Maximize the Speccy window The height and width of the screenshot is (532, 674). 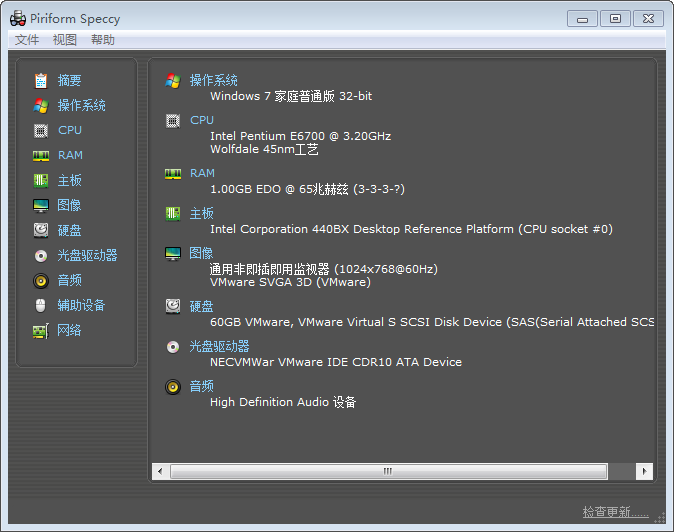click(616, 19)
